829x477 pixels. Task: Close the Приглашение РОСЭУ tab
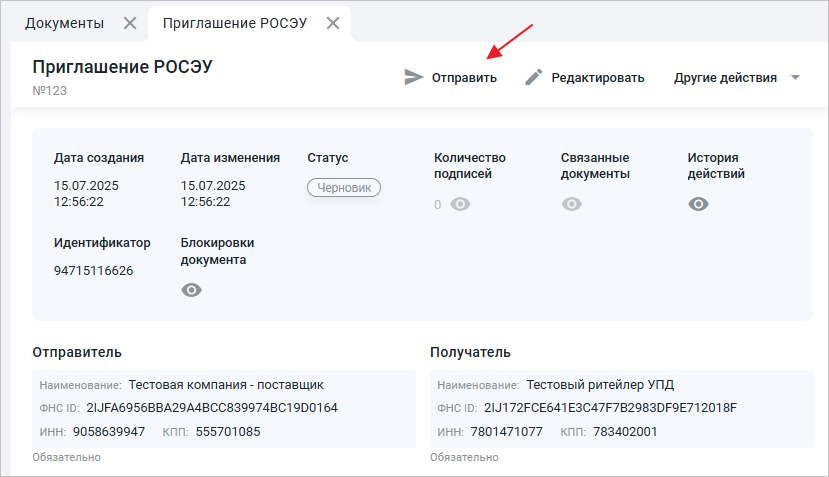coord(334,23)
